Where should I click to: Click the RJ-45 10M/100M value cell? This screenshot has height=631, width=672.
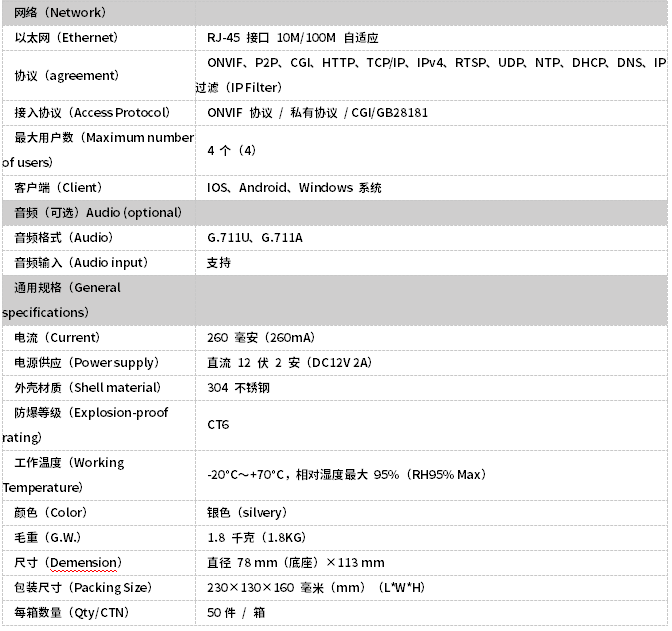[x=293, y=38]
